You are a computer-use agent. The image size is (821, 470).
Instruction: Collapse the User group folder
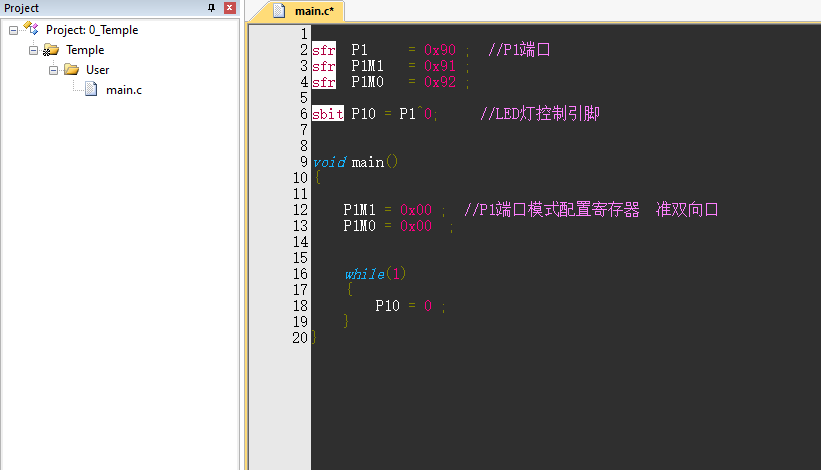point(53,70)
